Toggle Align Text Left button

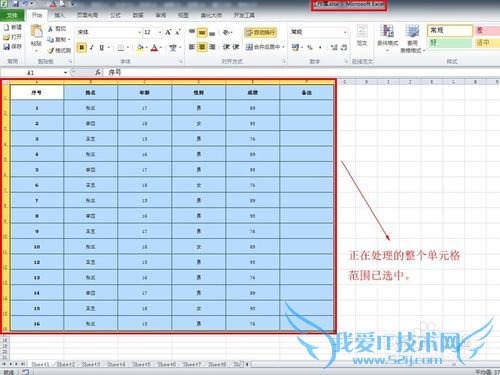pos(192,47)
